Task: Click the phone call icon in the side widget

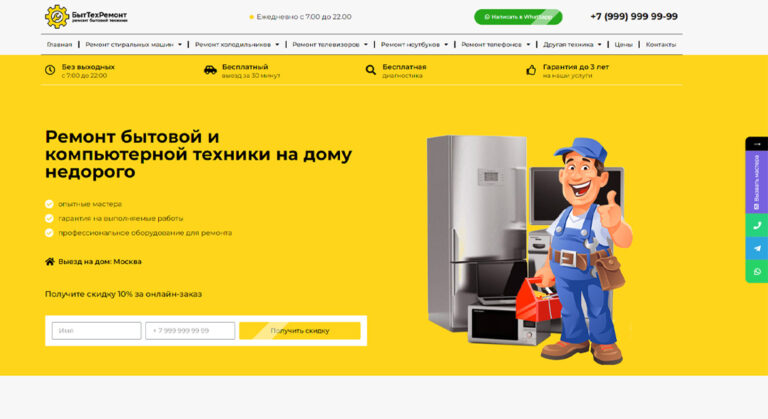Action: [757, 225]
